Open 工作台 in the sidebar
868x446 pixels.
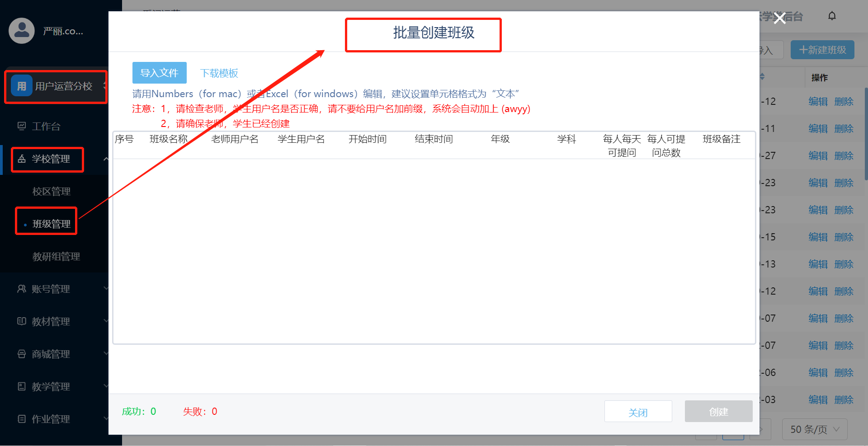(46, 127)
